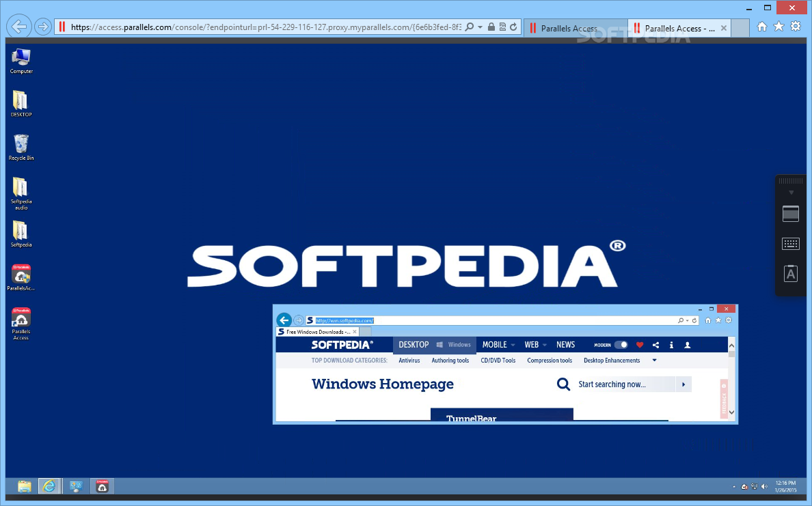Refresh the Parallels Access page
This screenshot has width=812, height=506.
(513, 27)
